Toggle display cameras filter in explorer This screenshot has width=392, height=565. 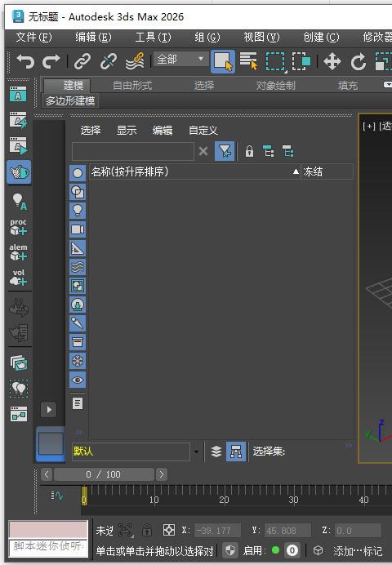pyautogui.click(x=78, y=229)
